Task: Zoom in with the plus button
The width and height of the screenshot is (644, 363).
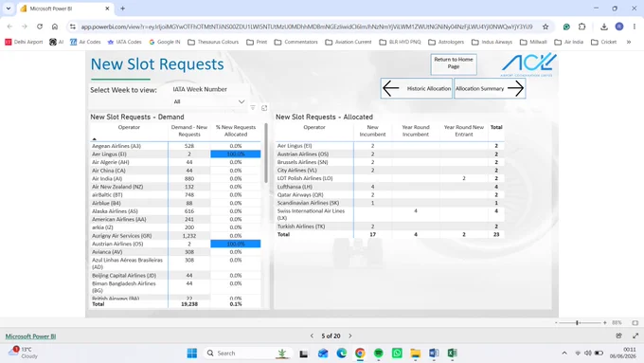Action: click(x=604, y=323)
